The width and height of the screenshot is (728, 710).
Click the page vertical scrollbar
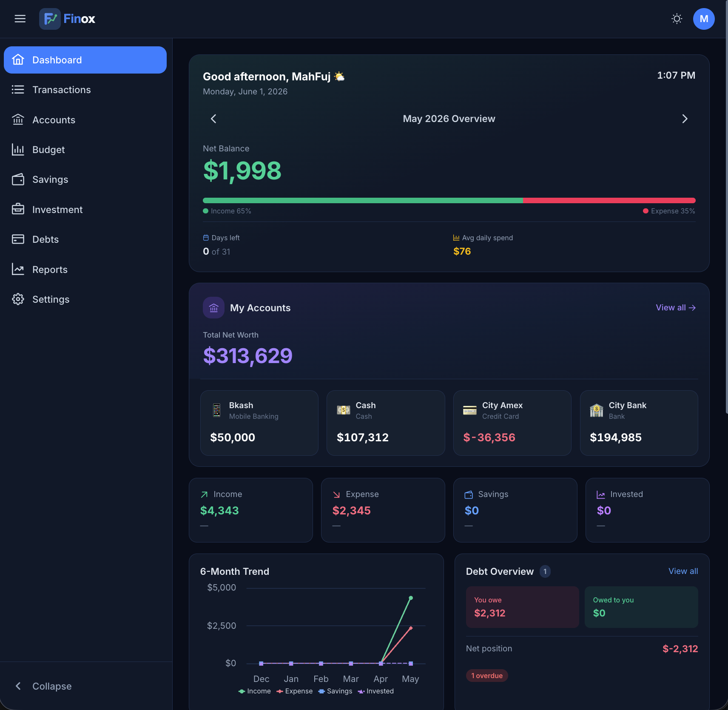click(x=726, y=207)
